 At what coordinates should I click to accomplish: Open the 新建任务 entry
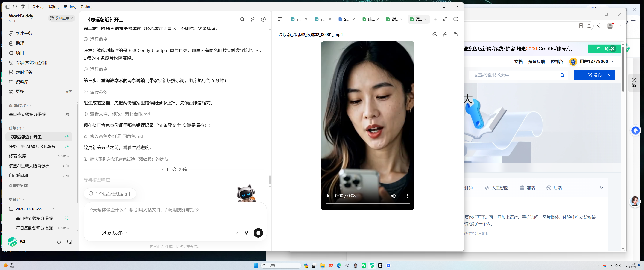click(24, 34)
